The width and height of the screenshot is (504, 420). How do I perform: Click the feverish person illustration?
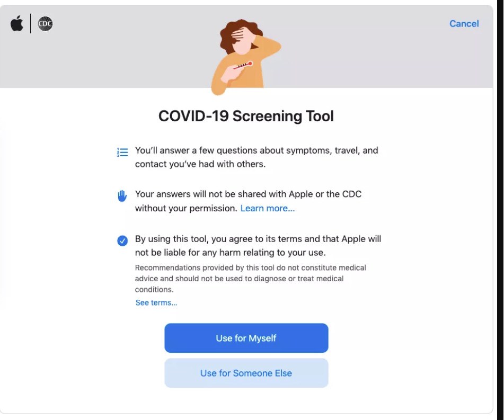point(246,57)
